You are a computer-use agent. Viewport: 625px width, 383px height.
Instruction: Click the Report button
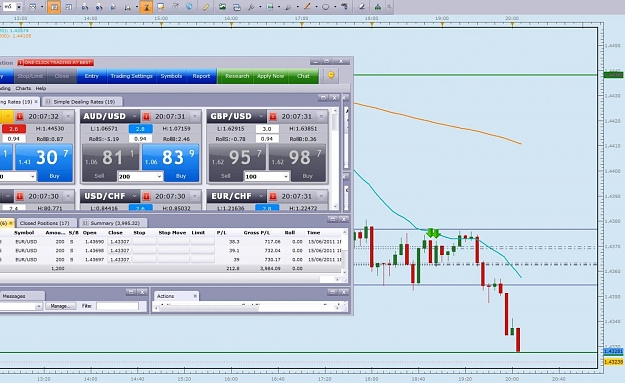(201, 76)
